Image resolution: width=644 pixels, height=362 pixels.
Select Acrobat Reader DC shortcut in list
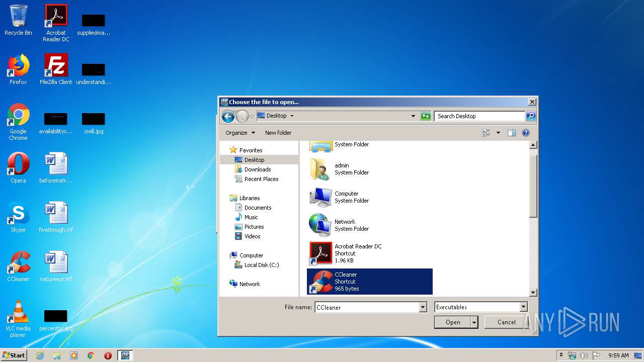pyautogui.click(x=370, y=253)
